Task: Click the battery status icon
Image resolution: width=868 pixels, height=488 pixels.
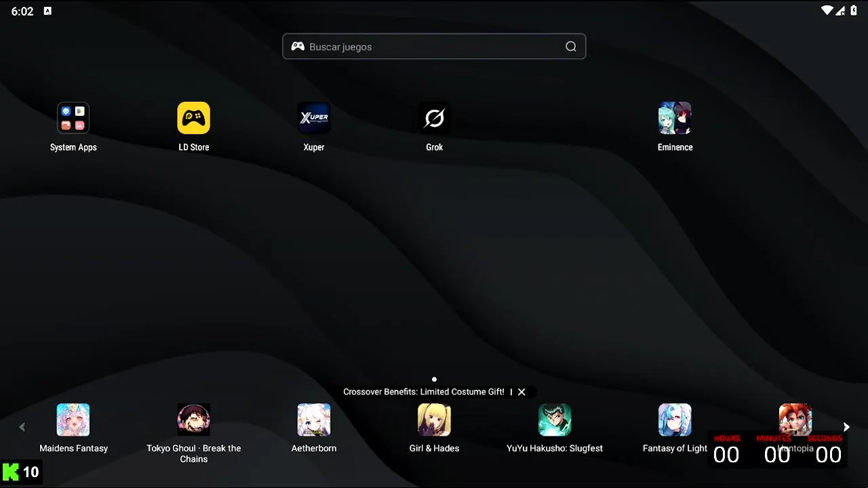Action: 854,11
